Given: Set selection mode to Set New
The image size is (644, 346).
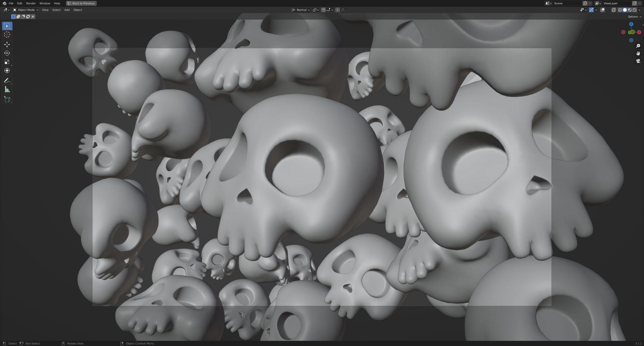Looking at the screenshot, I should [13, 16].
